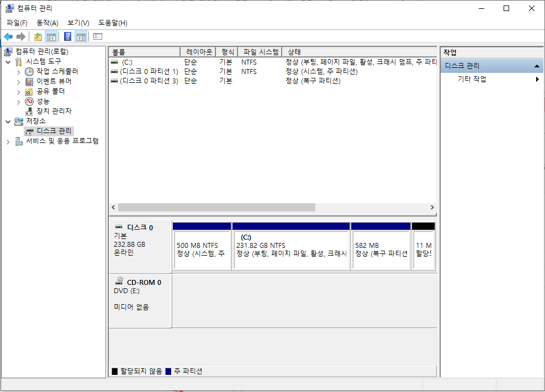This screenshot has height=392, width=545.
Task: Open the 기타 작업 submenu arrow
Action: pos(537,80)
